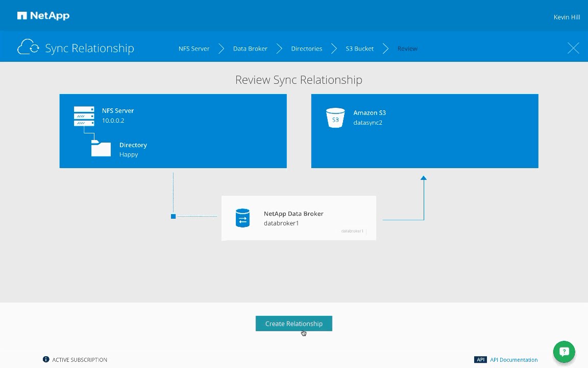Screen dimensions: 588x368
Task: Click the NetApp Data Broker title
Action: (x=293, y=214)
